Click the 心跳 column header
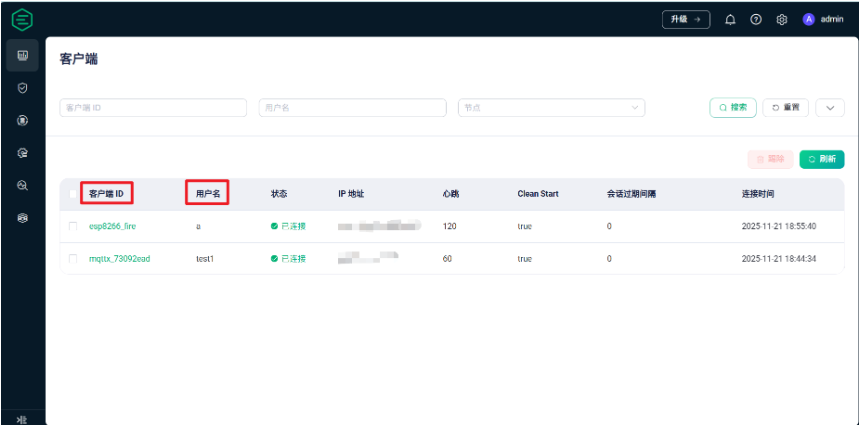The width and height of the screenshot is (859, 425). point(451,194)
